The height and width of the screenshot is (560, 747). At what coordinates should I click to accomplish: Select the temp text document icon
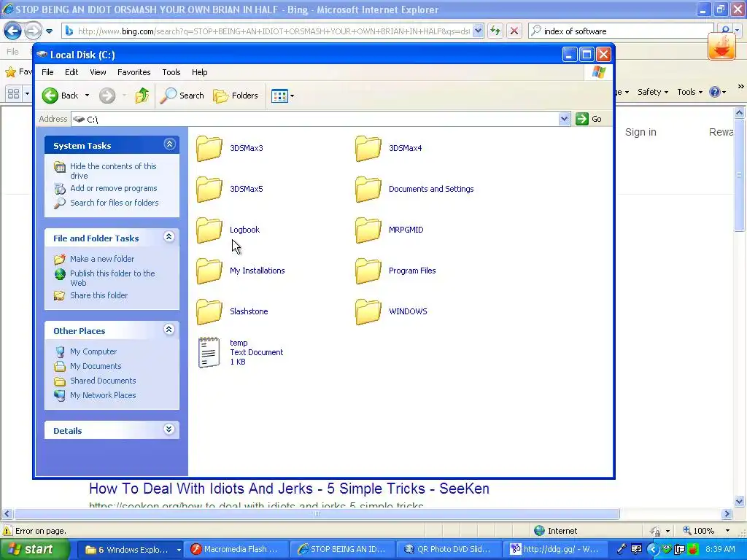[209, 352]
